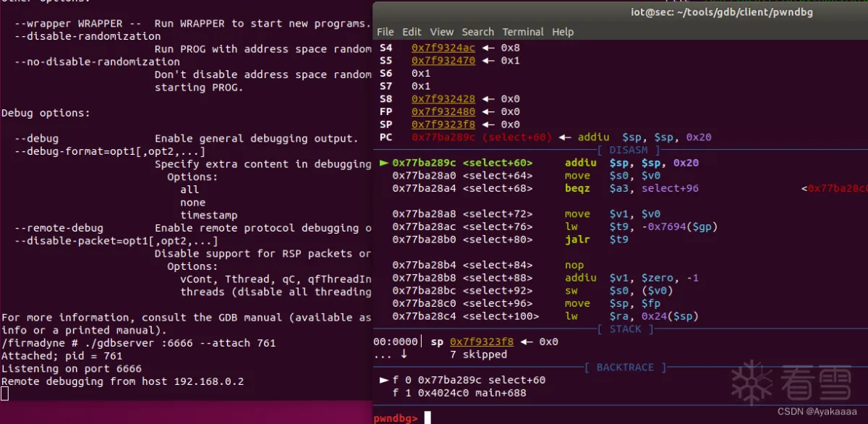Screen dimensions: 868x424
Task: Open the View menu
Action: pyautogui.click(x=441, y=32)
